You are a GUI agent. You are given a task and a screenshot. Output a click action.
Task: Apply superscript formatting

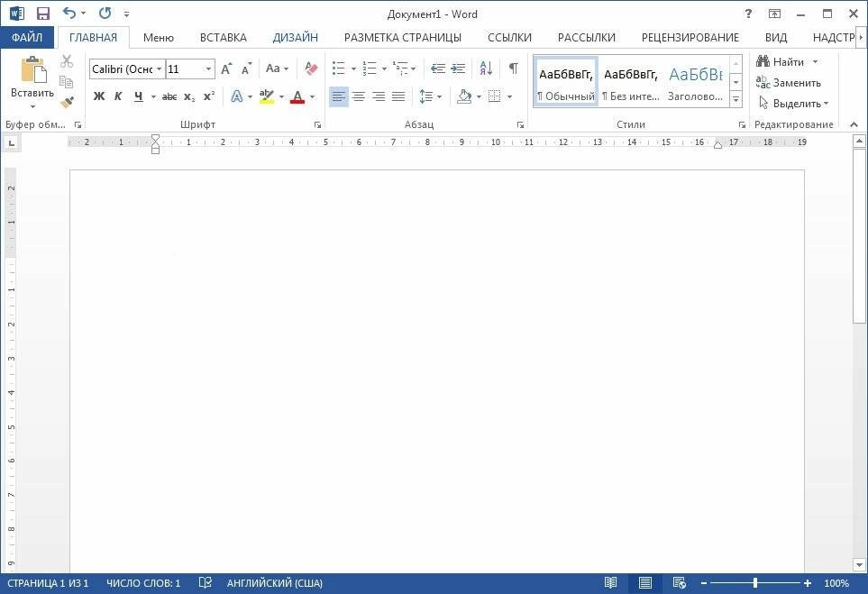[209, 96]
